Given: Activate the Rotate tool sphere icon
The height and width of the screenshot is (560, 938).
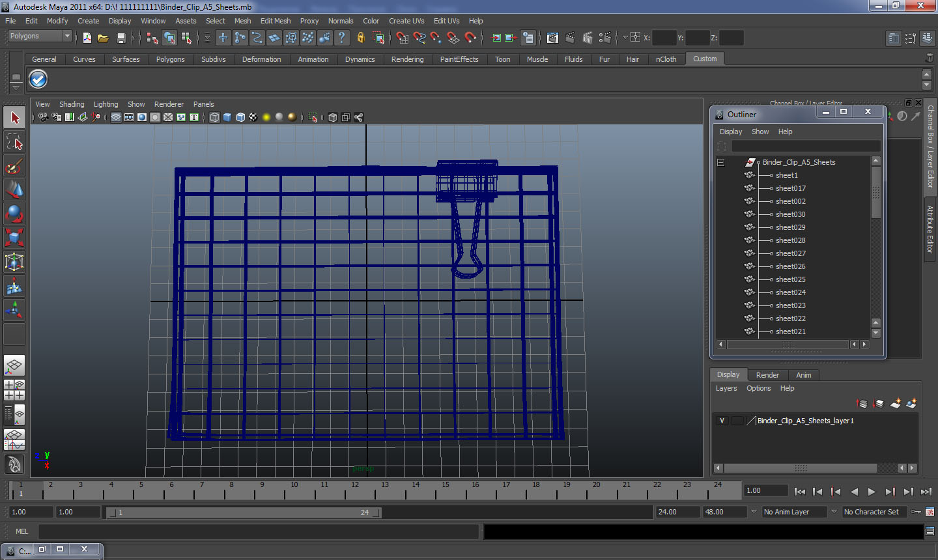Looking at the screenshot, I should click(x=14, y=214).
